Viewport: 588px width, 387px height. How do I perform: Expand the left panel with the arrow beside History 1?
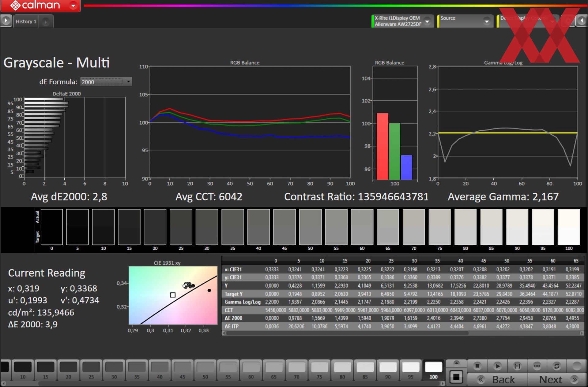(x=6, y=21)
